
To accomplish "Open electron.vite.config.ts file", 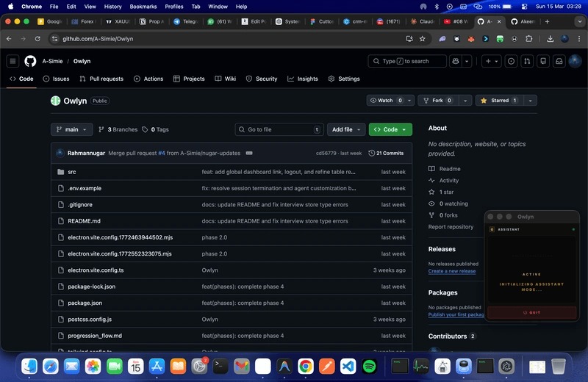I will [x=96, y=270].
